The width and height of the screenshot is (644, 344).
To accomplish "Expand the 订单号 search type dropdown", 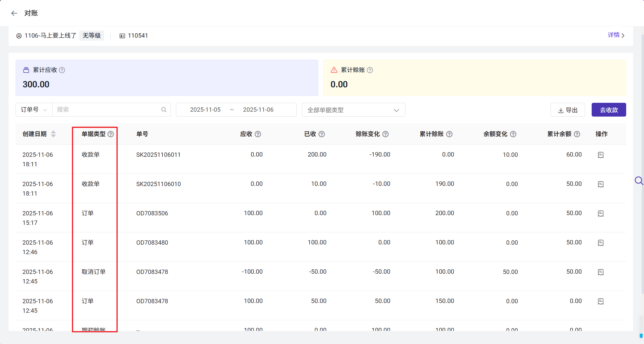I will (34, 110).
